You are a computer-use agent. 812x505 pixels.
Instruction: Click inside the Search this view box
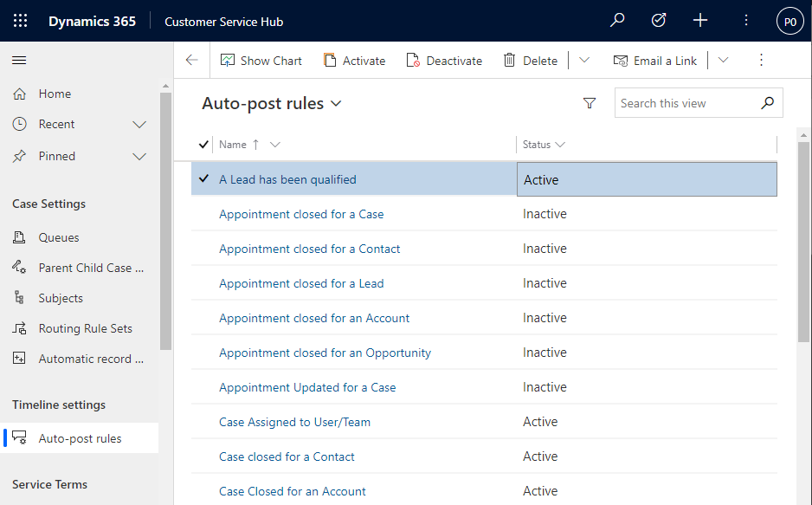[684, 102]
